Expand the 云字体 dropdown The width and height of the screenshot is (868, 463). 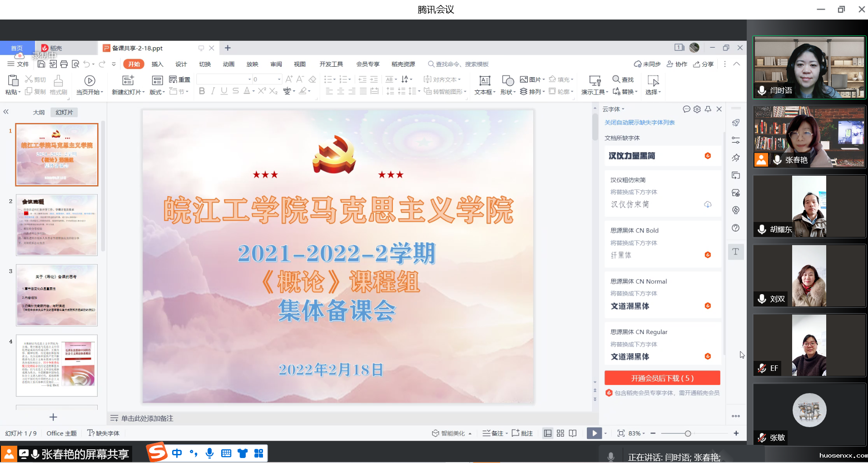click(x=613, y=109)
